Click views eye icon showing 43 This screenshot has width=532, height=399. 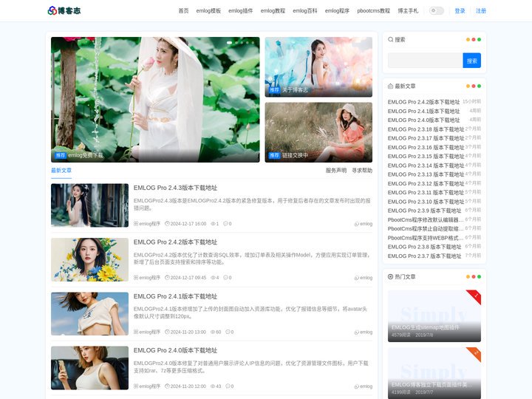(213, 386)
